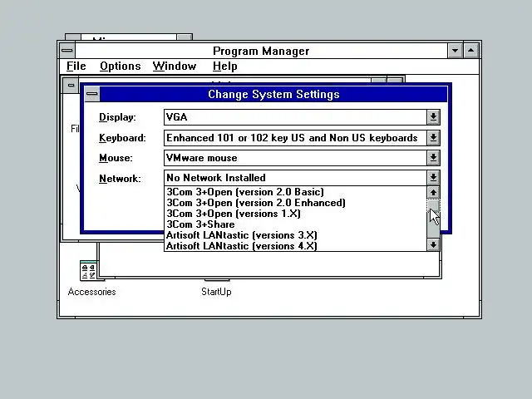Click the Change System Settings title bar
Screen dimensions: 532x399
(273, 94)
